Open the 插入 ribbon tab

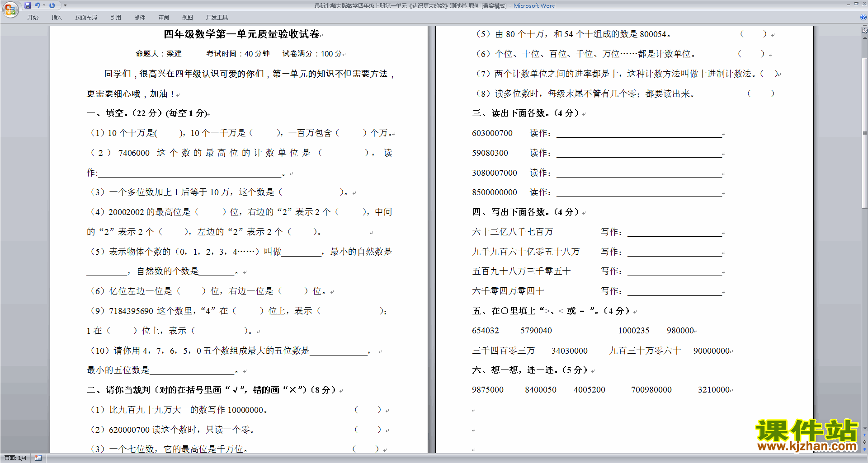[x=57, y=18]
